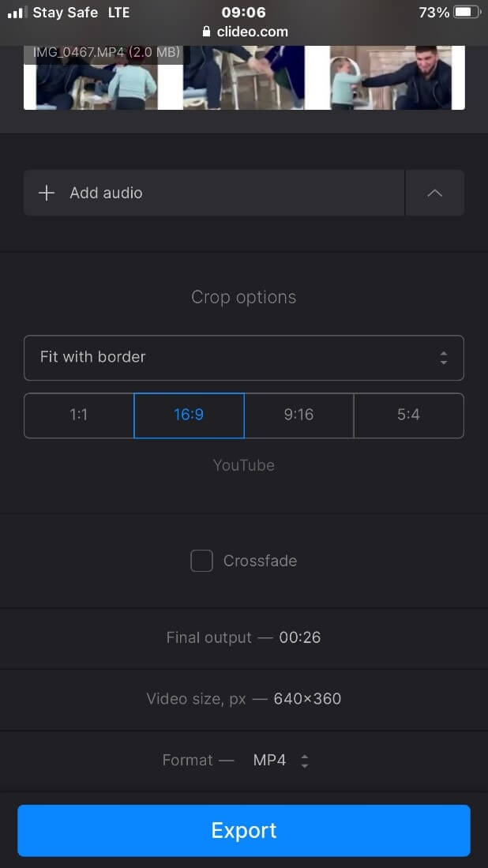The image size is (488, 868).
Task: Select the rightmost video thumbnail
Action: click(x=397, y=77)
